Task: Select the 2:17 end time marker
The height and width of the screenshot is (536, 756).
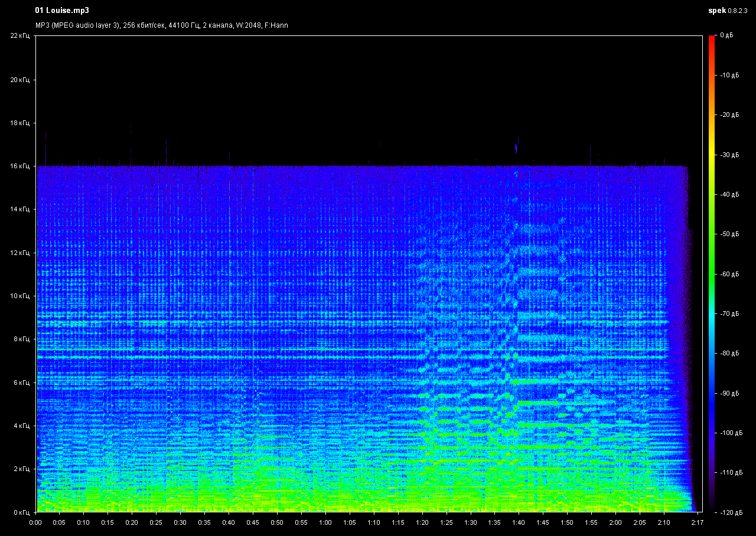Action: pos(697,522)
